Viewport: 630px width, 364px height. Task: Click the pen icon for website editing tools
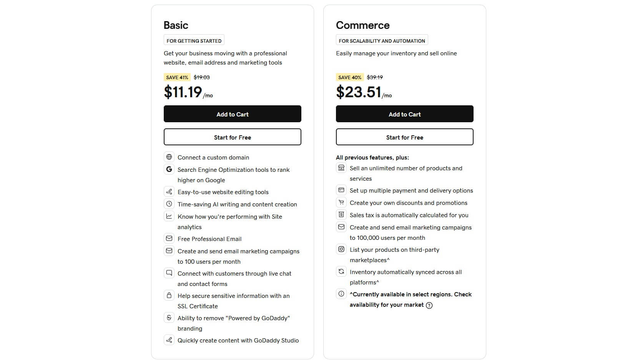click(169, 191)
